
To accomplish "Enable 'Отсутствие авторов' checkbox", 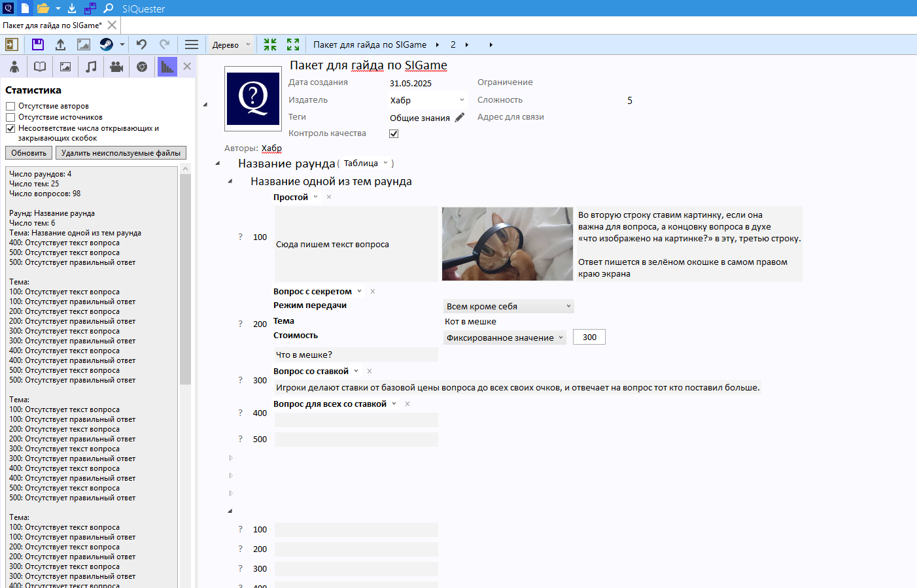I will tap(10, 106).
